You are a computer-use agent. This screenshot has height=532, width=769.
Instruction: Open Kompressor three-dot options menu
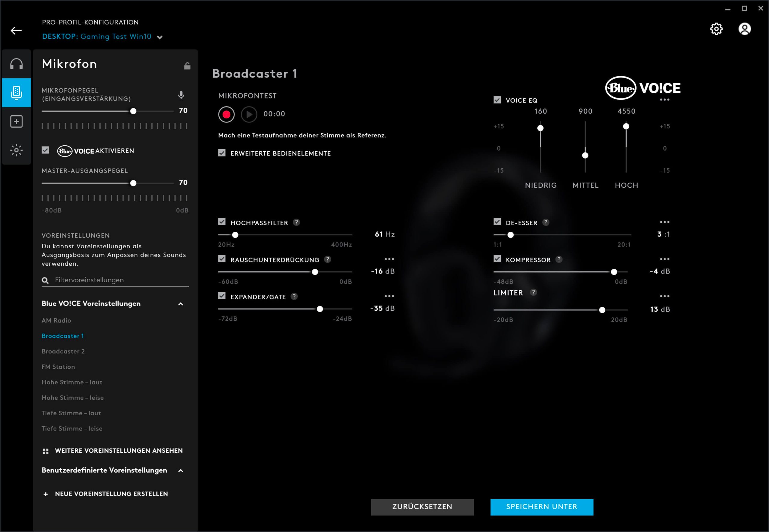664,259
